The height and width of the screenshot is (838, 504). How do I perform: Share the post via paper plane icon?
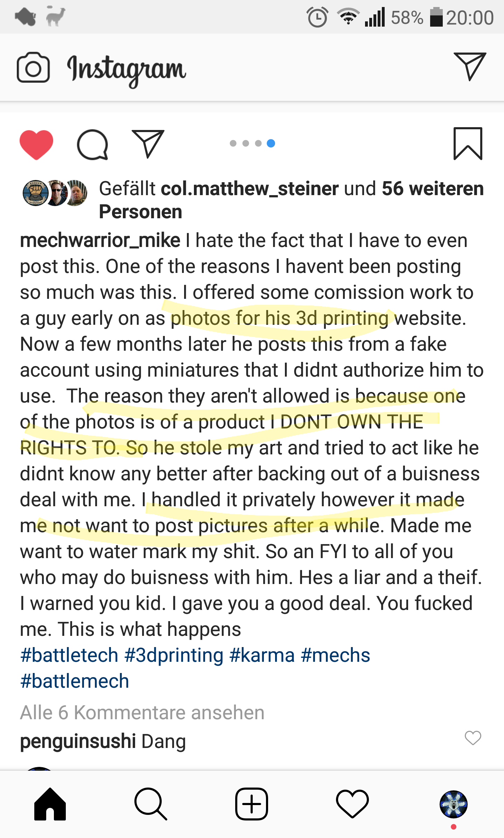point(148,144)
